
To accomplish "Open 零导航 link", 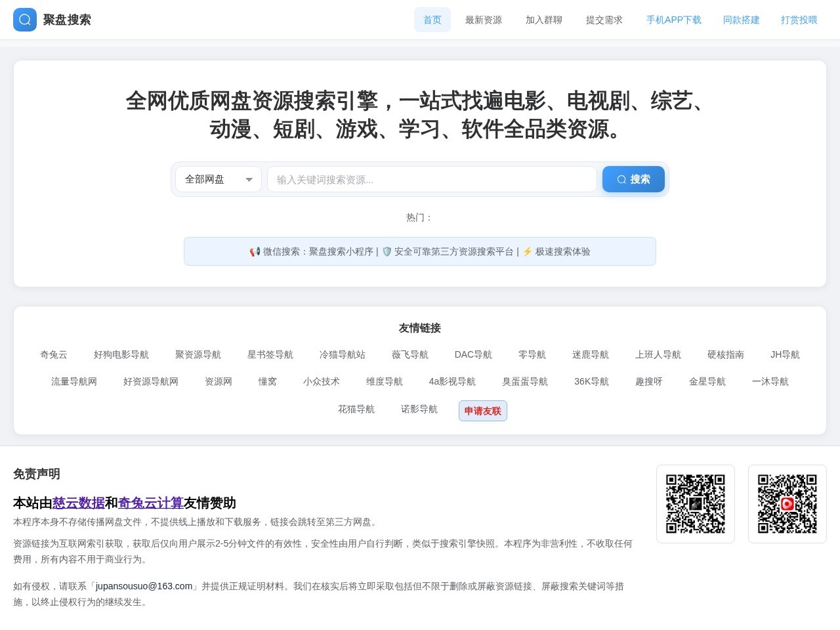I will (x=532, y=354).
